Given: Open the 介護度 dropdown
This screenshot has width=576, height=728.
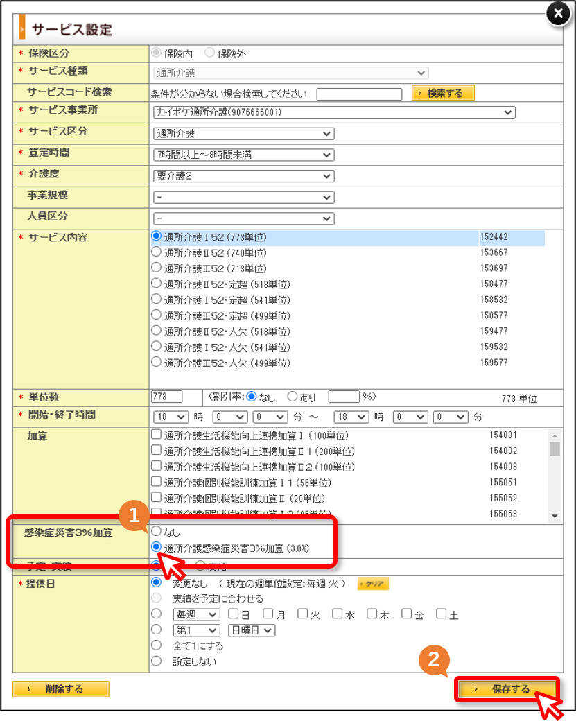Looking at the screenshot, I should tap(244, 176).
